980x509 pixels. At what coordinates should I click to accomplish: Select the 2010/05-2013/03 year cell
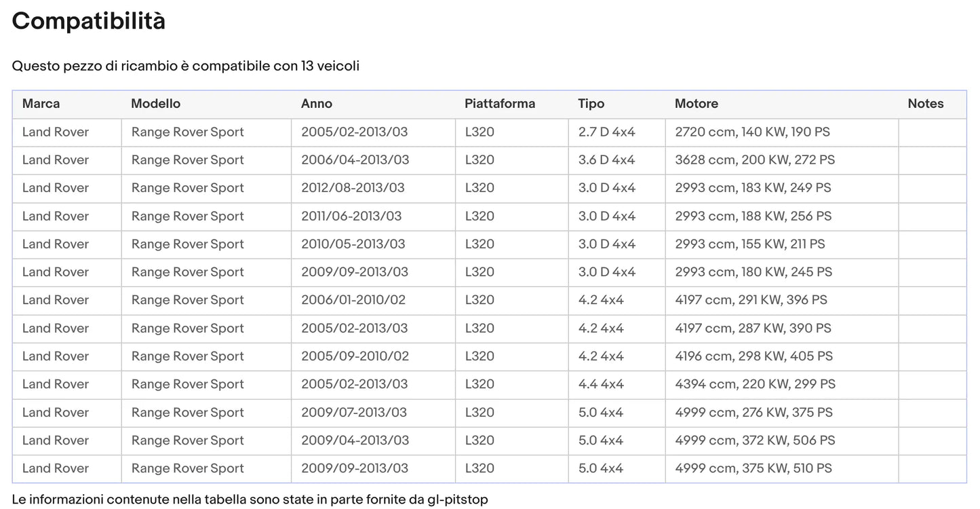point(353,244)
